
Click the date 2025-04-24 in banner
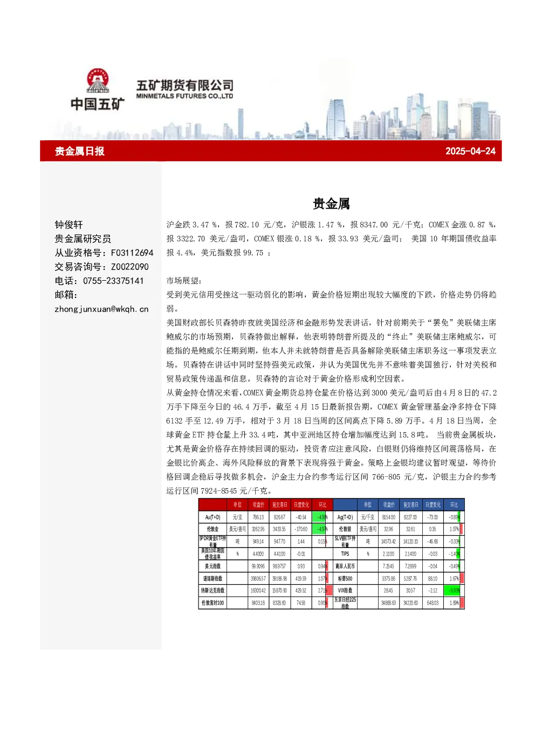[x=470, y=151]
